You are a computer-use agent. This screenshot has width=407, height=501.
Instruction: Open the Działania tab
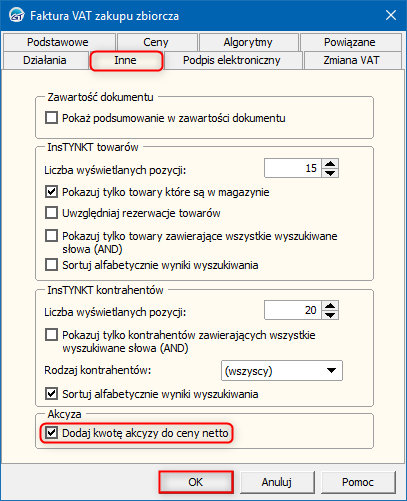point(45,60)
